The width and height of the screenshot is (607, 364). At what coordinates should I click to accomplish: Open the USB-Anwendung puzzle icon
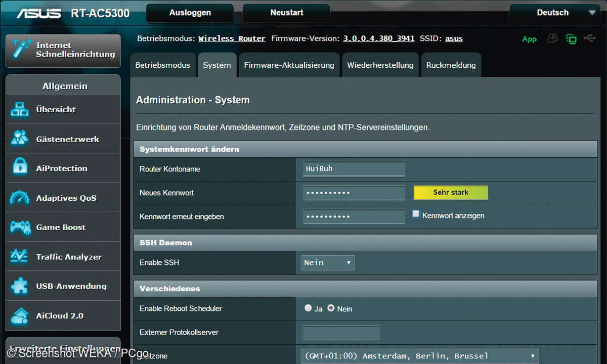point(20,286)
